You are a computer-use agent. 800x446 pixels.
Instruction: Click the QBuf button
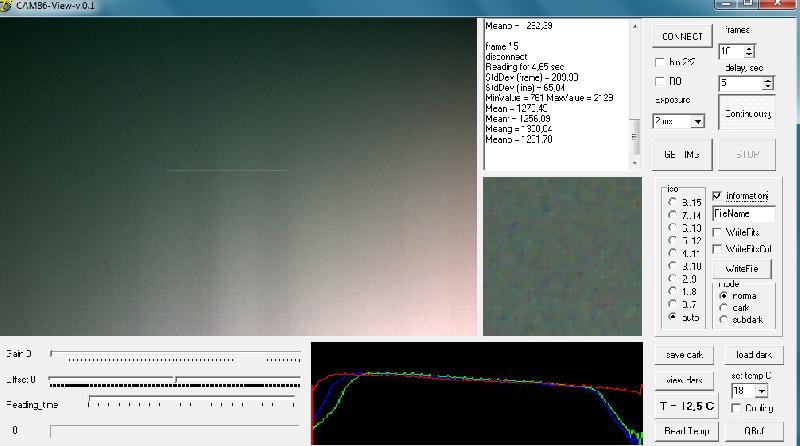click(754, 431)
